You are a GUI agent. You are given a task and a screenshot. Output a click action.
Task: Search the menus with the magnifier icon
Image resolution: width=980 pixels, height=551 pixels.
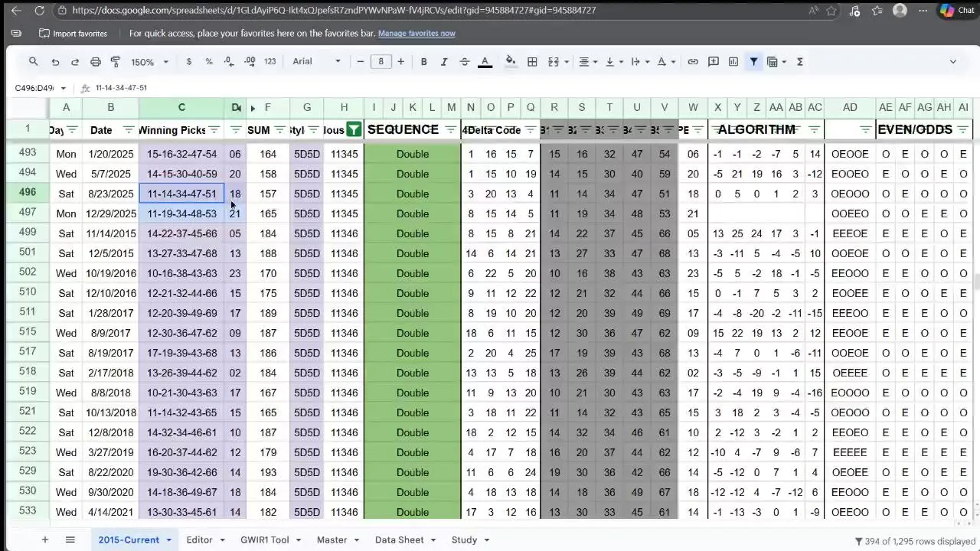pos(33,62)
